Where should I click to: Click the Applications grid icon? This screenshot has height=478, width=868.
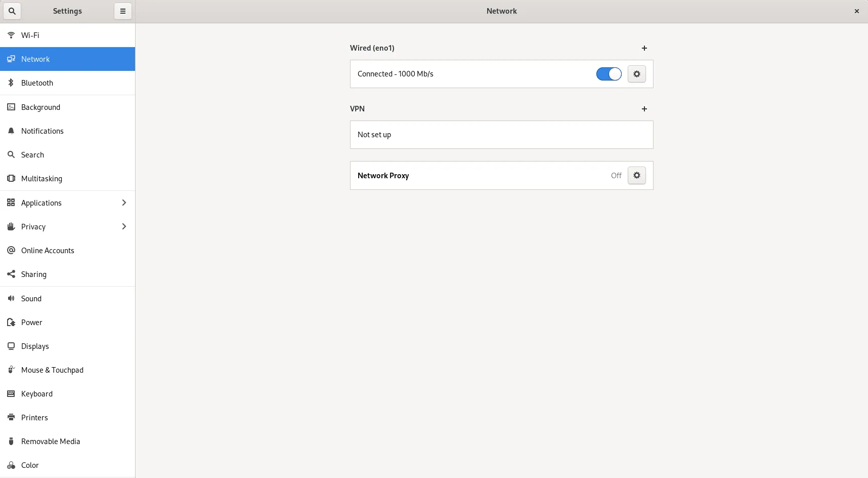(11, 203)
